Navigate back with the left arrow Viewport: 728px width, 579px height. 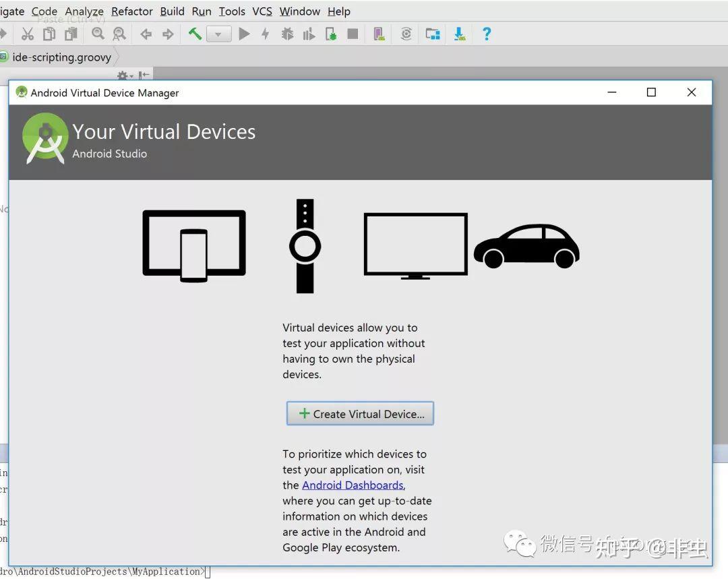[146, 34]
